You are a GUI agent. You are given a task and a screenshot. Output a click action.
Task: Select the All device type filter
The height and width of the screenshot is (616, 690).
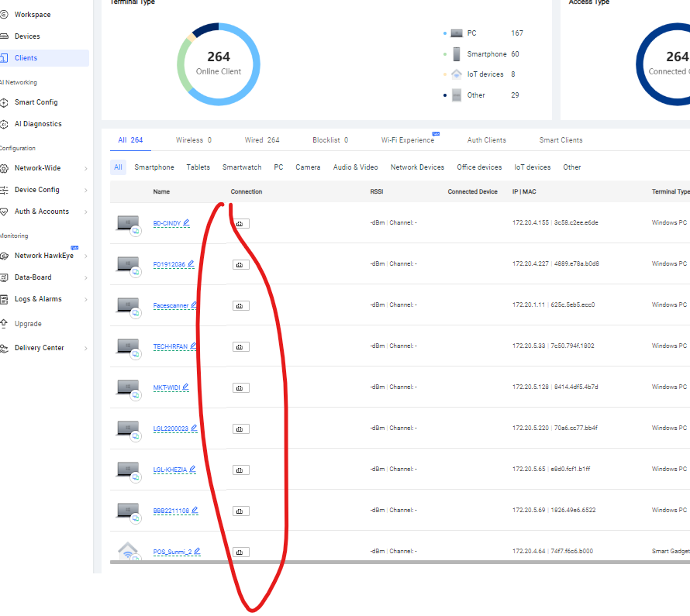point(118,167)
